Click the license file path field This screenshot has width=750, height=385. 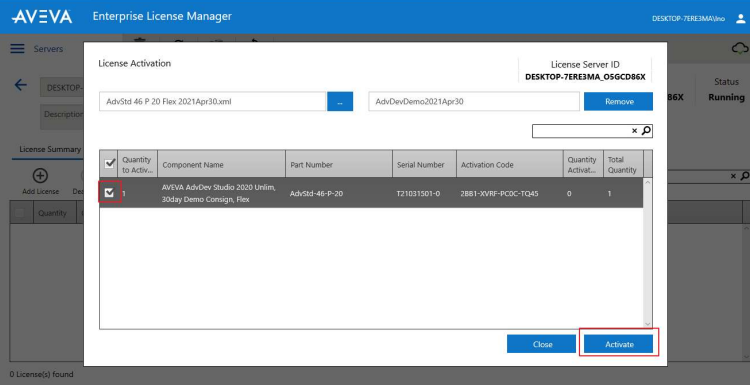(212, 101)
